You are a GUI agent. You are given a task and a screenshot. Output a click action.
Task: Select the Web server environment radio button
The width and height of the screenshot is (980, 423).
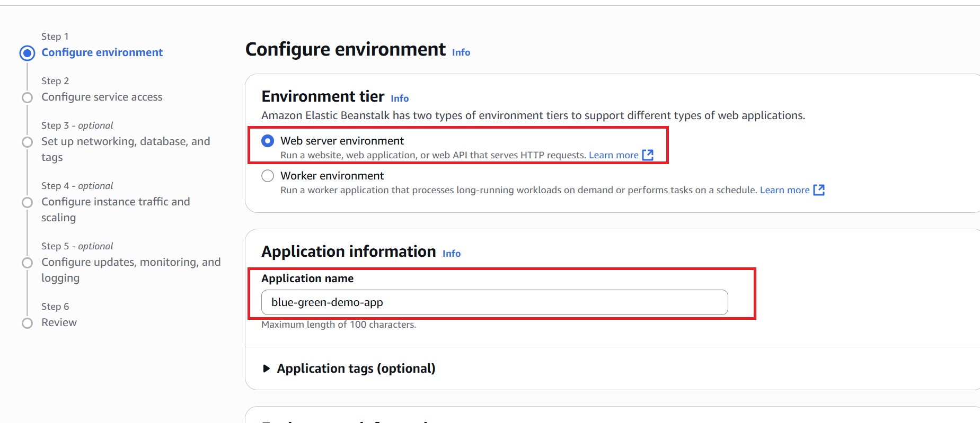(x=268, y=141)
